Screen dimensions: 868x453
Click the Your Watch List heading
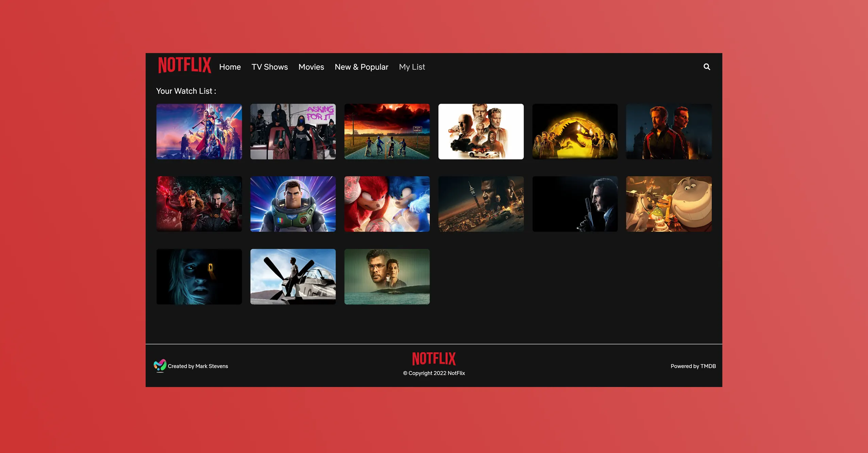[x=186, y=91]
